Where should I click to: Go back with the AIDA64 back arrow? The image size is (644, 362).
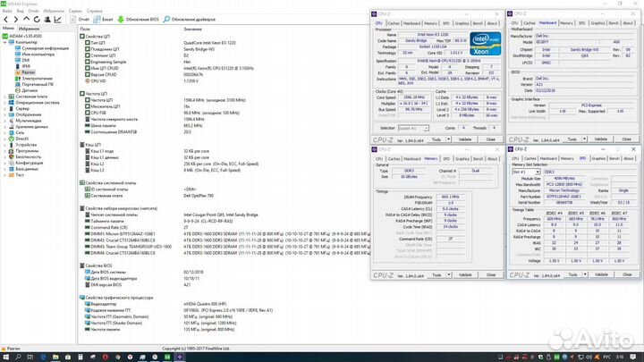pyautogui.click(x=5, y=20)
